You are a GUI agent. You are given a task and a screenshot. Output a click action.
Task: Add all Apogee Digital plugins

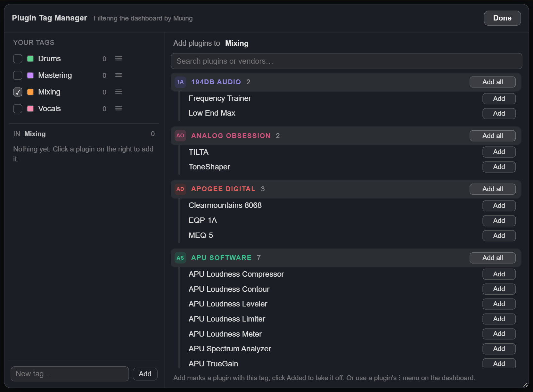point(493,189)
